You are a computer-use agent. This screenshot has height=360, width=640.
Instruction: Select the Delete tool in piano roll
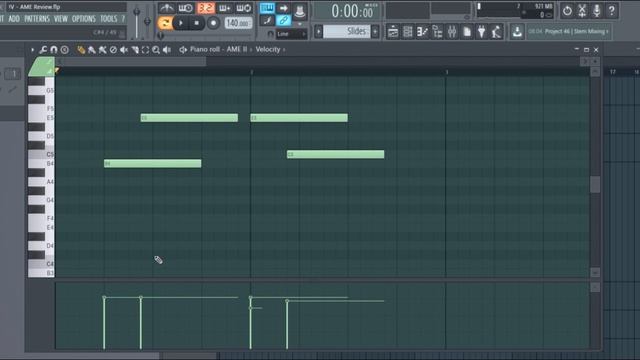(113, 50)
